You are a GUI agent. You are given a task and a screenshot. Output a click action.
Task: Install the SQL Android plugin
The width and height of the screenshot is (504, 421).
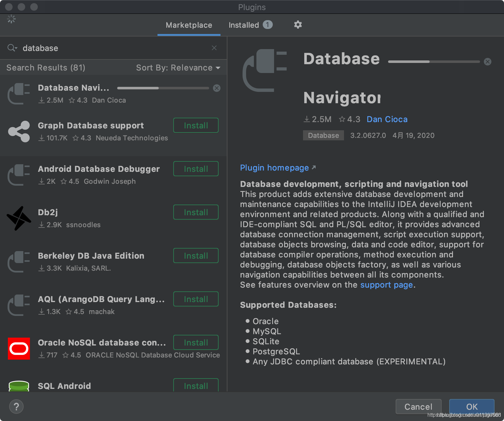196,385
